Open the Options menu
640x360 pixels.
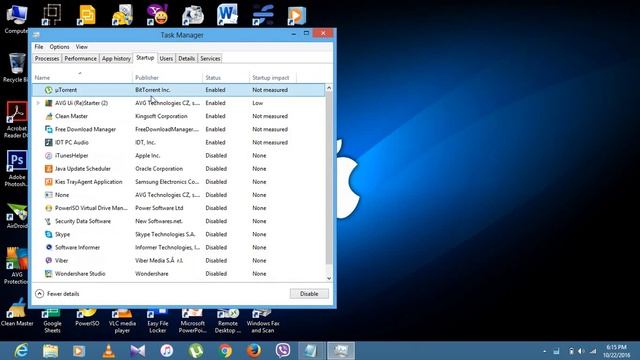coord(60,47)
